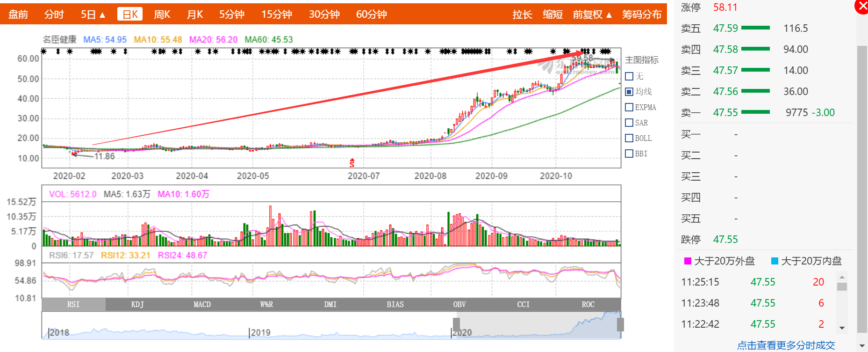Click 缩短 to shrink the chart
This screenshot has width=868, height=352.
552,15
